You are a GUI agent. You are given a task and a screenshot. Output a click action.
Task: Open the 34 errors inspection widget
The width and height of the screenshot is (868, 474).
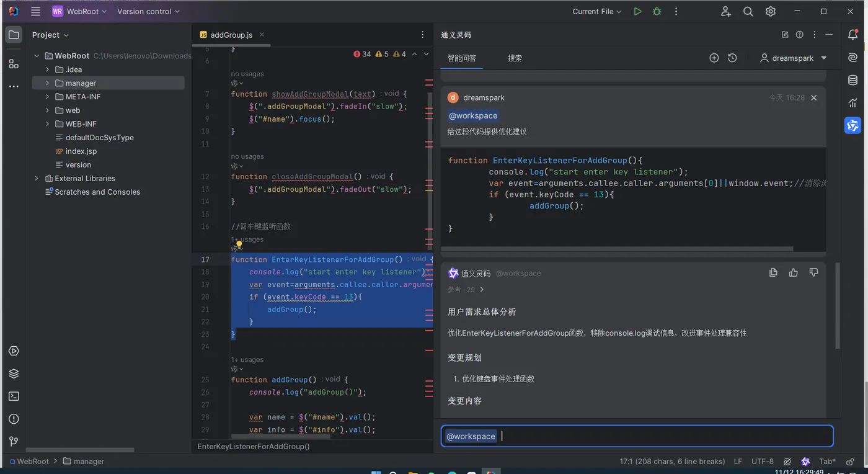[x=362, y=54]
